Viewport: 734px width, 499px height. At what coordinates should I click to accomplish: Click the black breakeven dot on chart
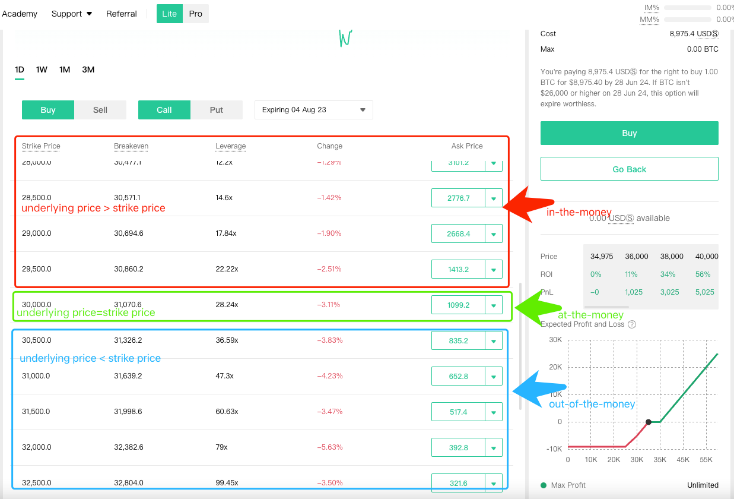(x=648, y=421)
